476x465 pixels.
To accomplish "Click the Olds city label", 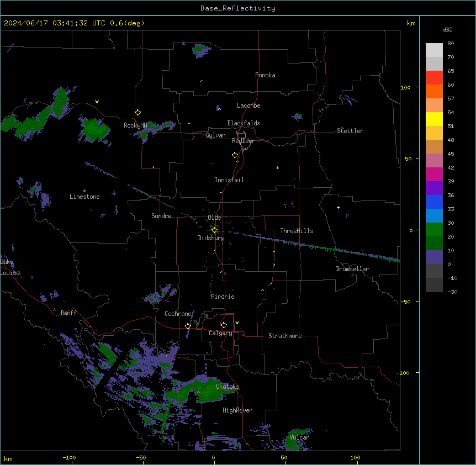I will coord(214,218).
